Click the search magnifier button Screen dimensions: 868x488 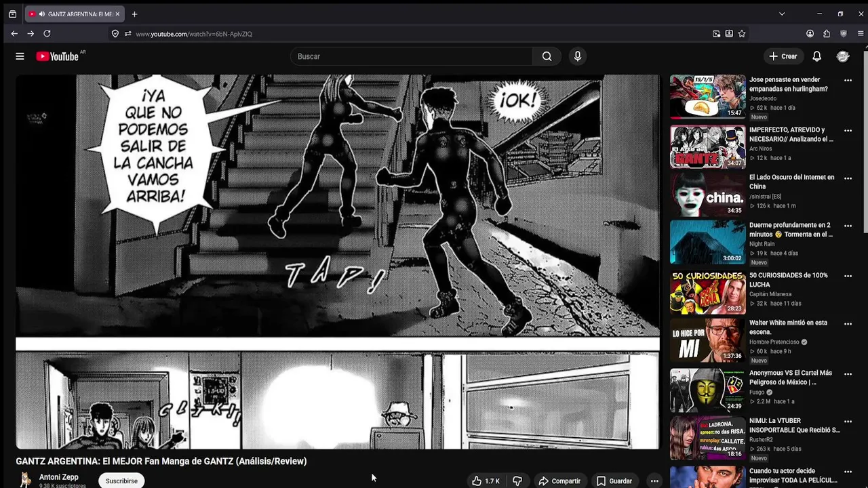point(547,56)
